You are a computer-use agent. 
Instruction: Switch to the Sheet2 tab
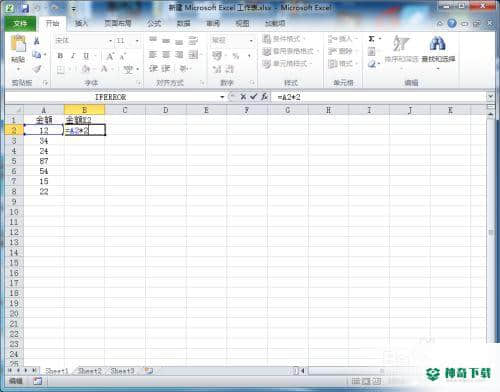click(x=89, y=371)
